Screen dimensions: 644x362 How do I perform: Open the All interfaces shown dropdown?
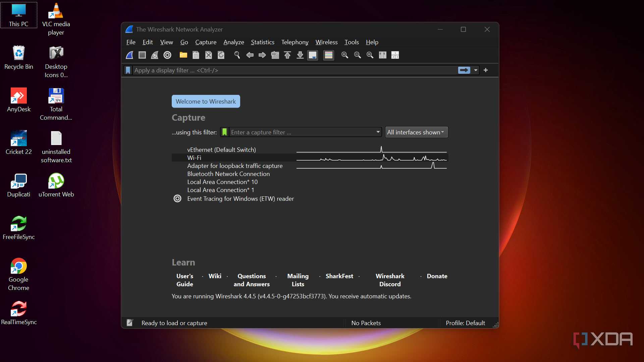[x=416, y=132]
